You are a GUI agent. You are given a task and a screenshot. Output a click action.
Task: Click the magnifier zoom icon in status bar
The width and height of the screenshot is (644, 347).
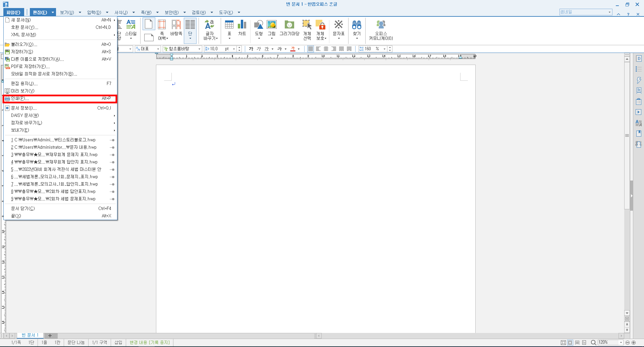593,342
